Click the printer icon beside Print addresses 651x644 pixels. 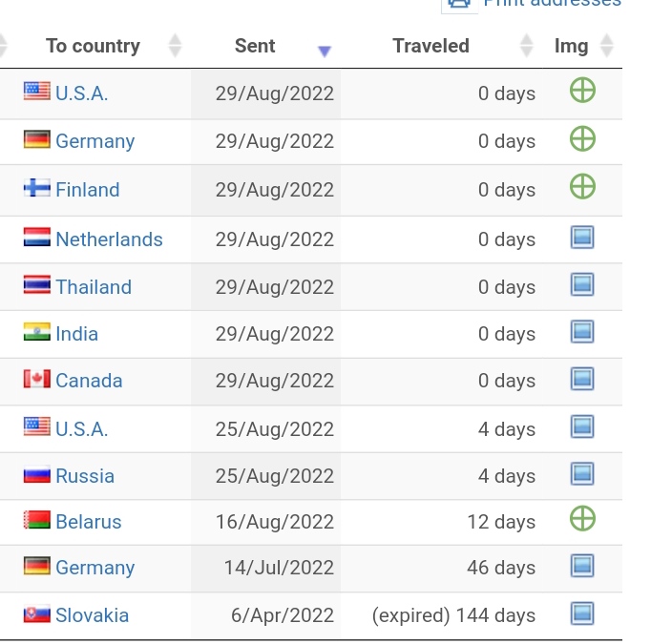tap(459, 4)
